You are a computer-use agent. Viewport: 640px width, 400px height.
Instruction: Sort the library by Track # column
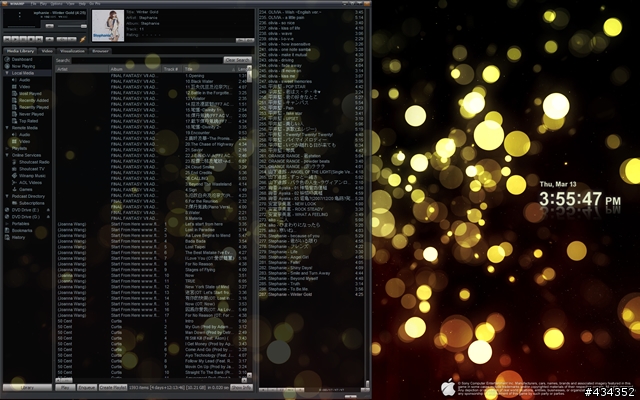(172, 69)
